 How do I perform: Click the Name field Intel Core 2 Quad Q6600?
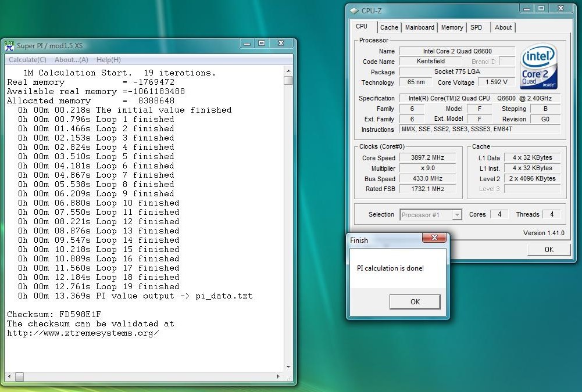[x=457, y=51]
